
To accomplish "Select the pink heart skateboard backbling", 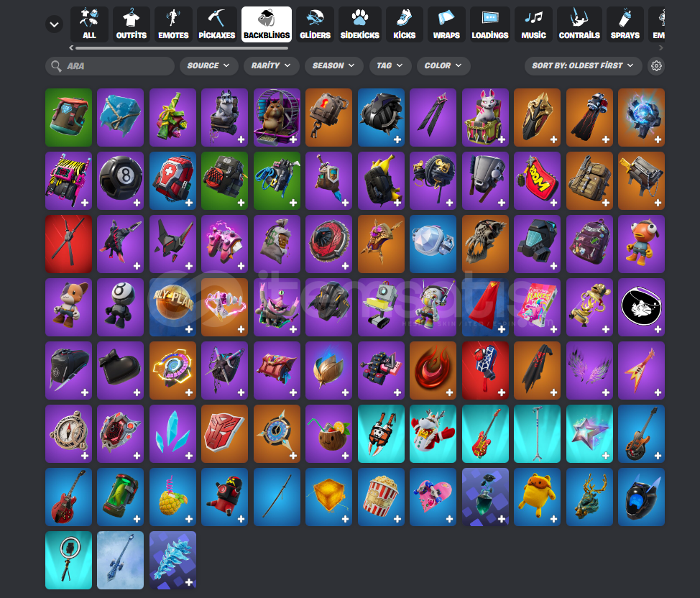I will 433,497.
